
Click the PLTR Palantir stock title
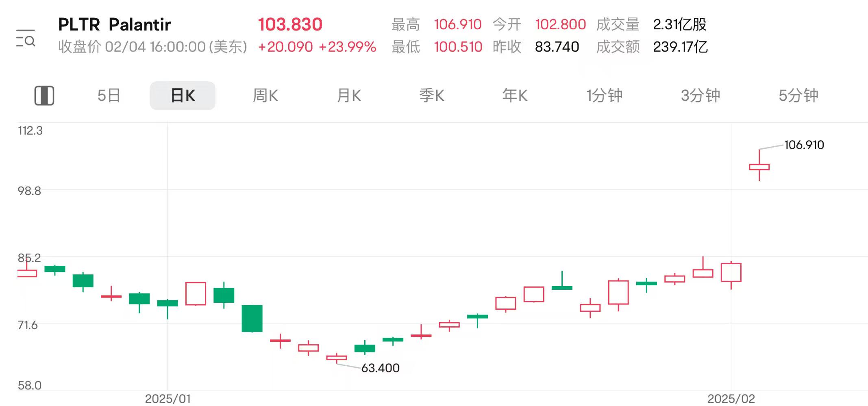[115, 25]
